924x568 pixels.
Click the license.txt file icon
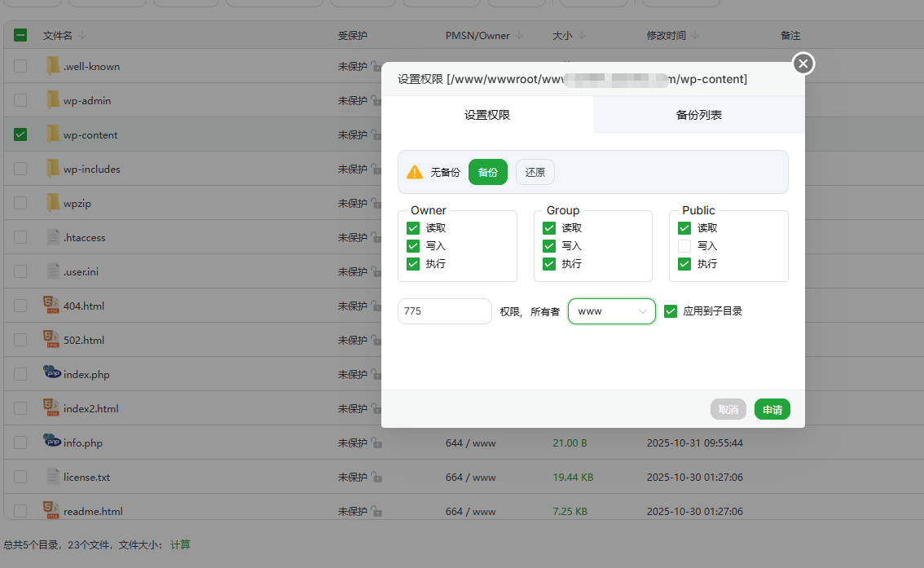(53, 477)
